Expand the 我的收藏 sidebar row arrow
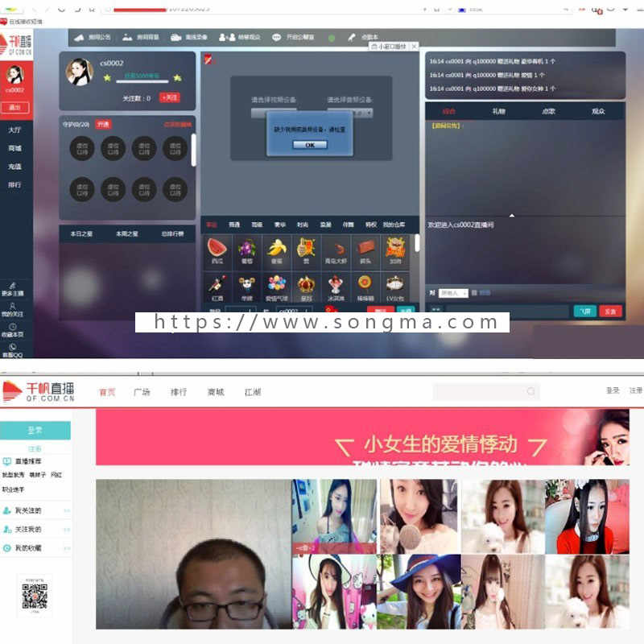The width and height of the screenshot is (644, 644). pyautogui.click(x=67, y=548)
